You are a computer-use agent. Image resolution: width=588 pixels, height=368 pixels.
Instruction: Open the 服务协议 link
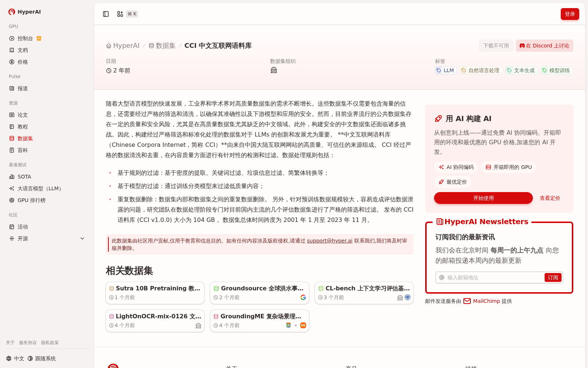28,343
